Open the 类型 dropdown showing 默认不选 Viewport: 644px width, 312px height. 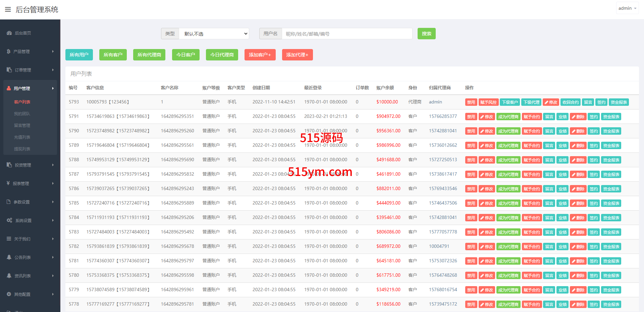coord(214,34)
